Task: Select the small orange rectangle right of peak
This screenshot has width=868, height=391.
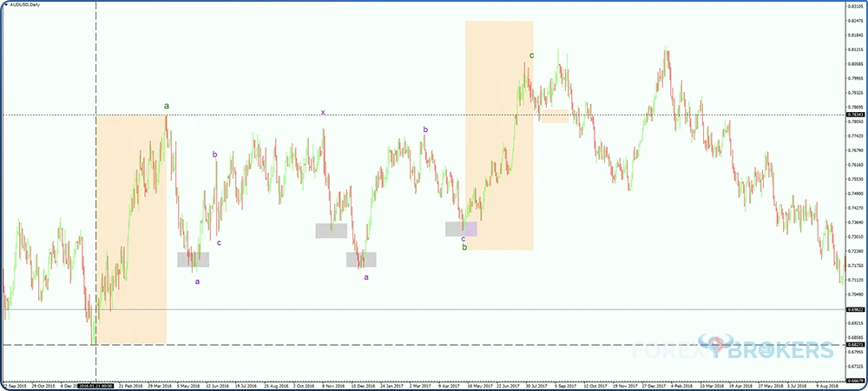Action: (554, 116)
